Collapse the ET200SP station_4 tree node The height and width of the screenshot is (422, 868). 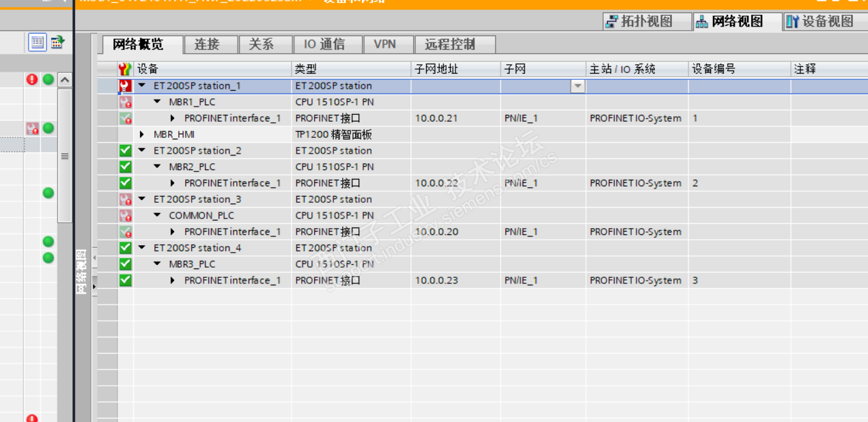tap(142, 248)
